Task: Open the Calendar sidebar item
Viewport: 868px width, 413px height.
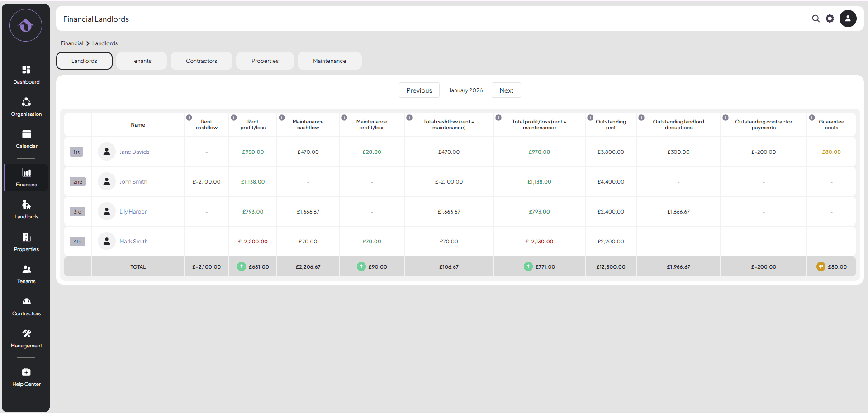Action: [26, 139]
